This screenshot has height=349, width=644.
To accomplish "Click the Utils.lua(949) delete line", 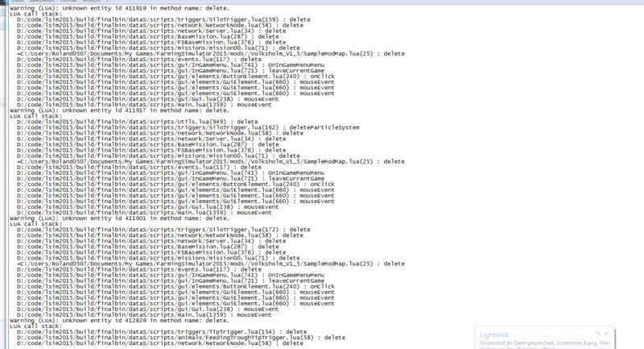I will [x=137, y=122].
